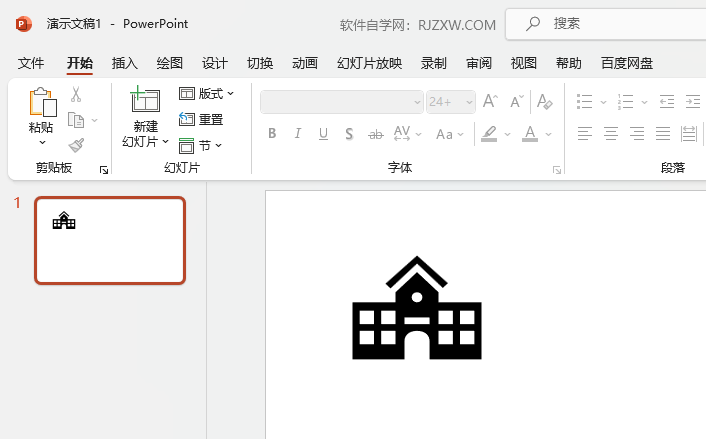The width and height of the screenshot is (706, 439).
Task: Select the Format Painter brush
Action: coord(77,145)
